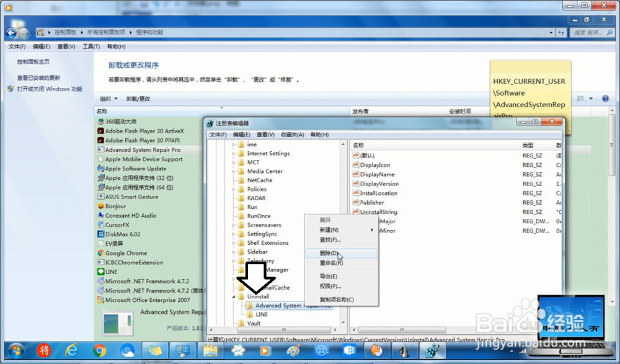Open registry editor 收藏夹(A) menu
The width and height of the screenshot is (620, 364).
tap(292, 135)
